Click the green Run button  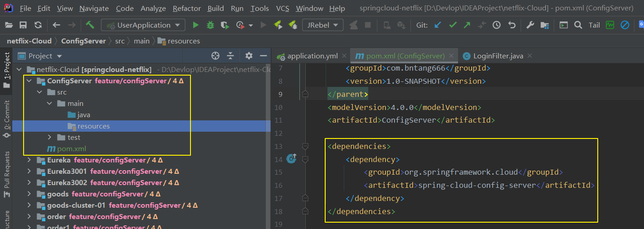point(195,25)
